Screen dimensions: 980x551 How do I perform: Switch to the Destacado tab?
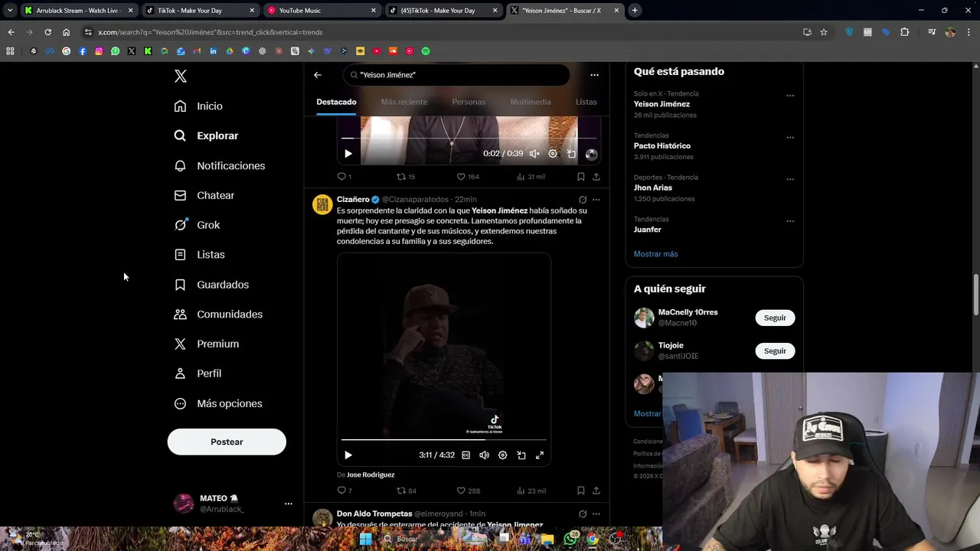click(x=336, y=102)
